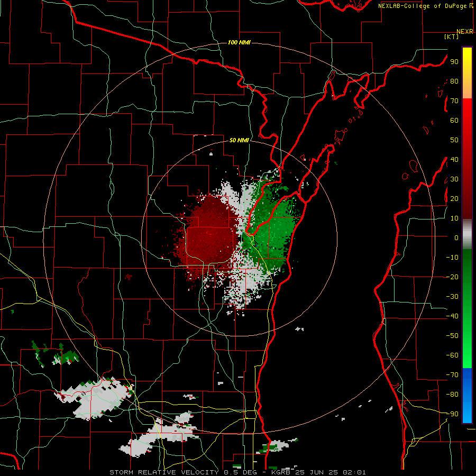Image resolution: width=476 pixels, height=476 pixels.
Task: Click the positive 10 scale value
Action: pyautogui.click(x=454, y=218)
